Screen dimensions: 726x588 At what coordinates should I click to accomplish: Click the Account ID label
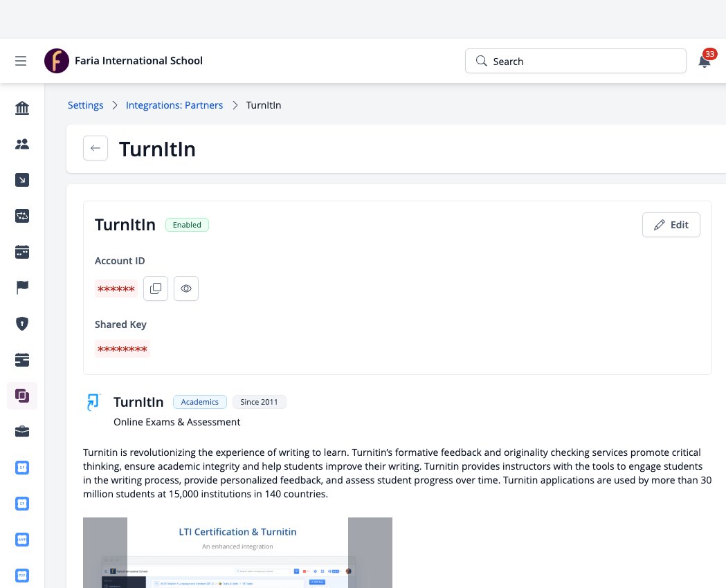(120, 261)
